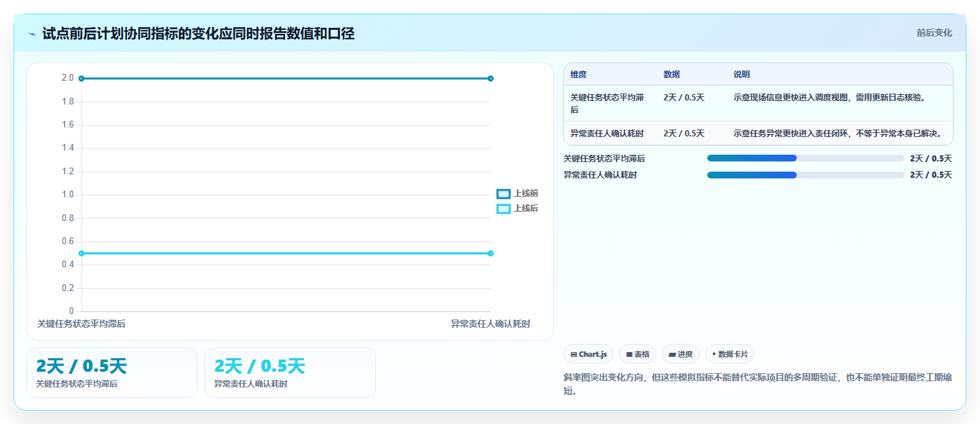Click the Chart.js chip icon
The width and height of the screenshot is (980, 424).
573,354
